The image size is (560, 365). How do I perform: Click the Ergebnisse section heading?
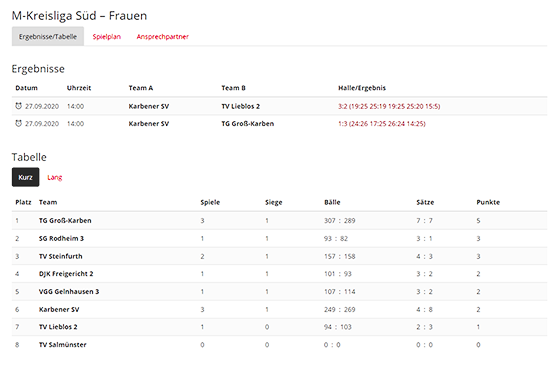[38, 69]
